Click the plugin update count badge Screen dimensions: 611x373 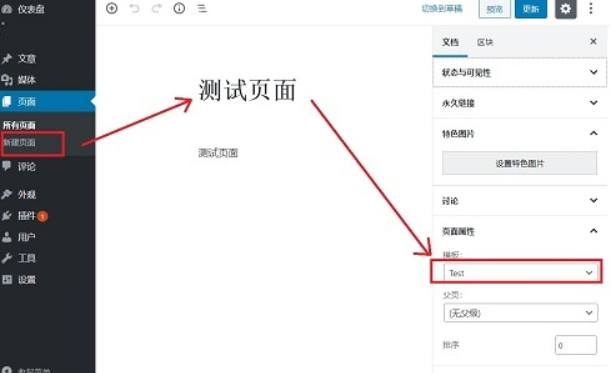43,216
